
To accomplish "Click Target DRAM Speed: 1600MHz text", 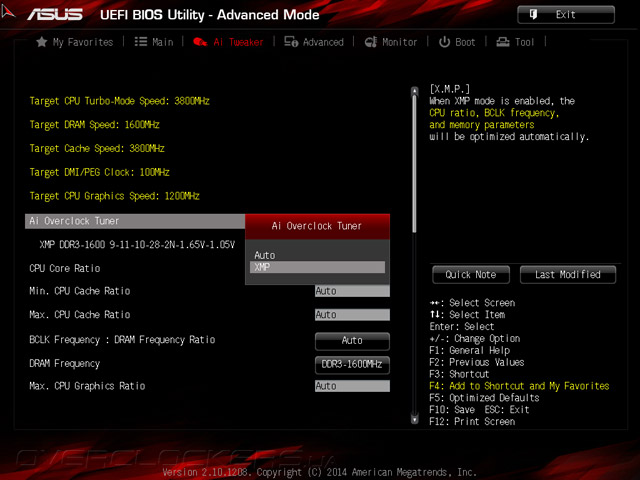I will 94,125.
